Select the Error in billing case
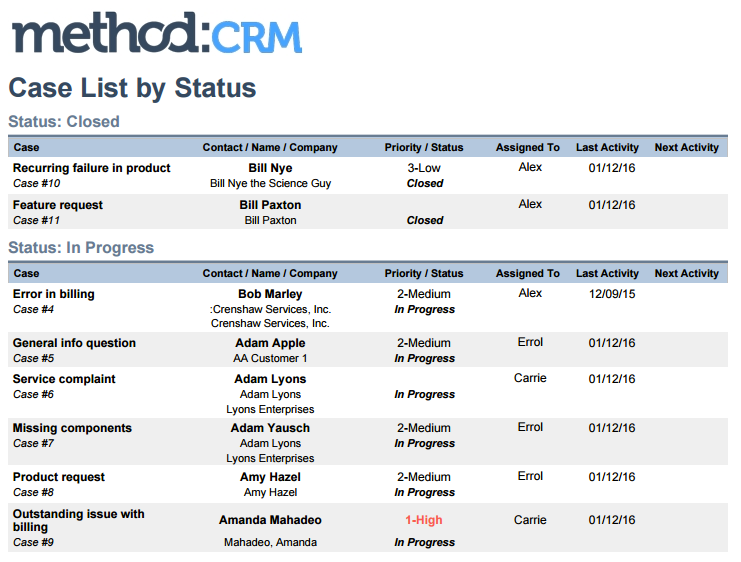 pos(53,294)
